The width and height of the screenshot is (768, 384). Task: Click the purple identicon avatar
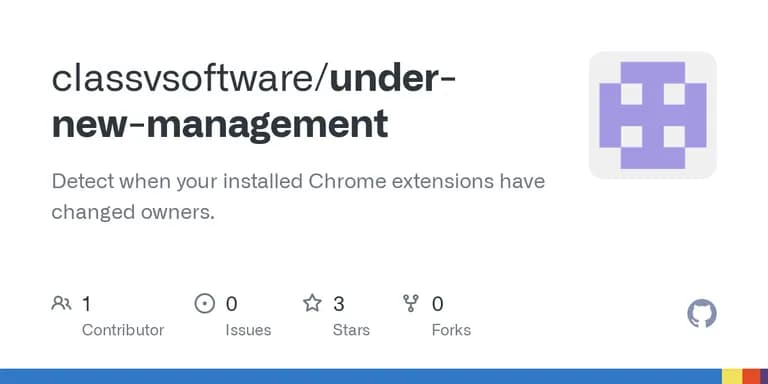(x=653, y=115)
